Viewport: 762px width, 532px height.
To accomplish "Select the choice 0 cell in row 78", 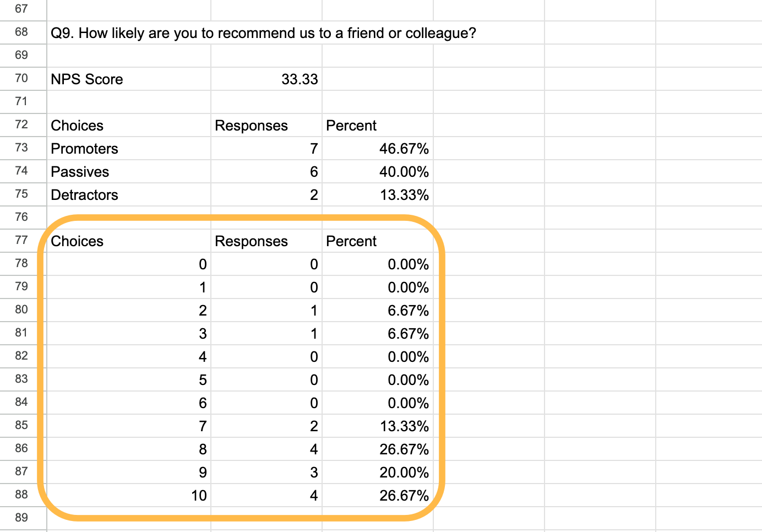I will coord(203,264).
